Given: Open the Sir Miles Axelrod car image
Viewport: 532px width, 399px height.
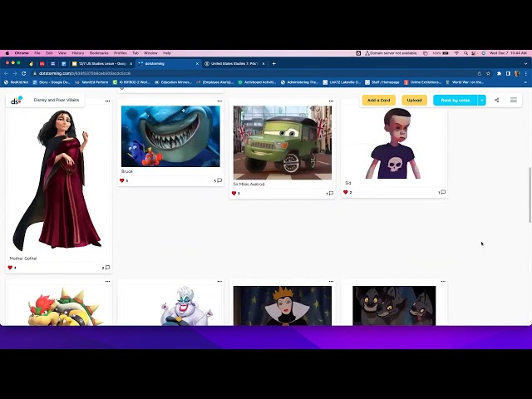Looking at the screenshot, I should pyautogui.click(x=283, y=142).
